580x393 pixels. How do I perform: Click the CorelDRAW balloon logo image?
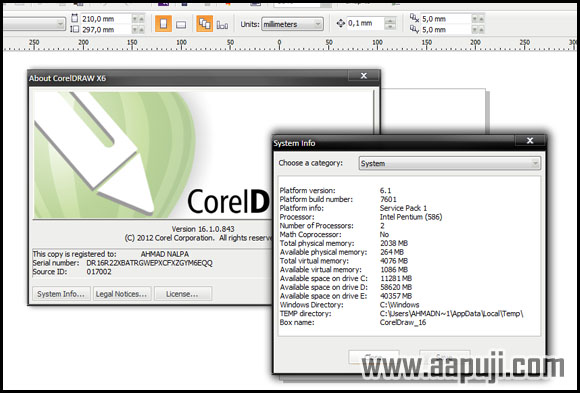click(115, 155)
